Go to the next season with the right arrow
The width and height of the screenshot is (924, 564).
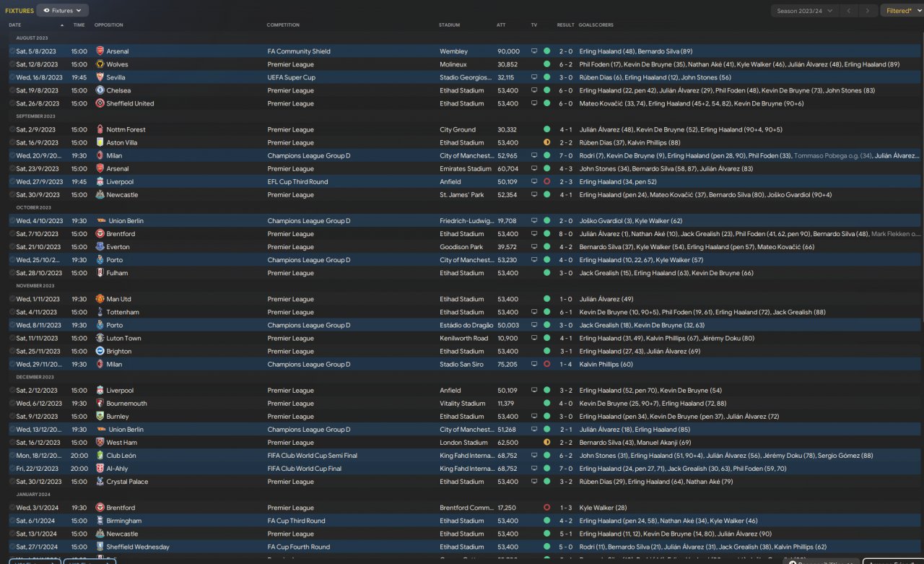click(x=868, y=11)
